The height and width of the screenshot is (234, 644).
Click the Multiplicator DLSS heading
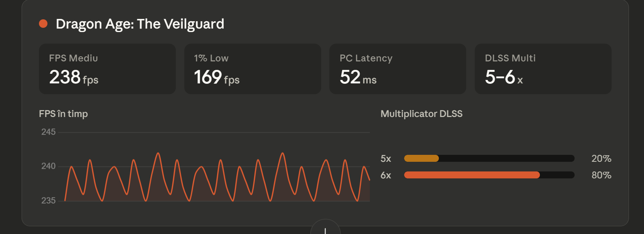pyautogui.click(x=421, y=114)
